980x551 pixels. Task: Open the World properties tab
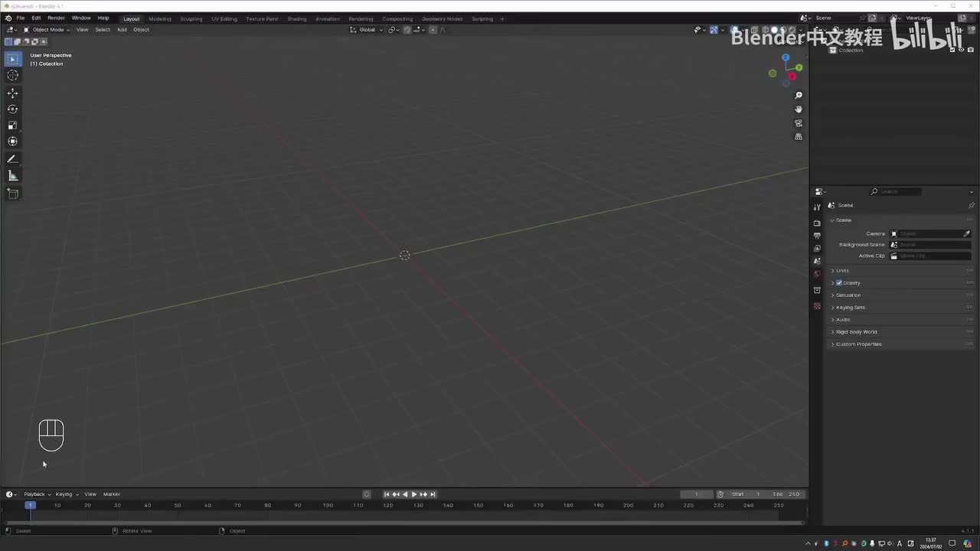pyautogui.click(x=817, y=274)
